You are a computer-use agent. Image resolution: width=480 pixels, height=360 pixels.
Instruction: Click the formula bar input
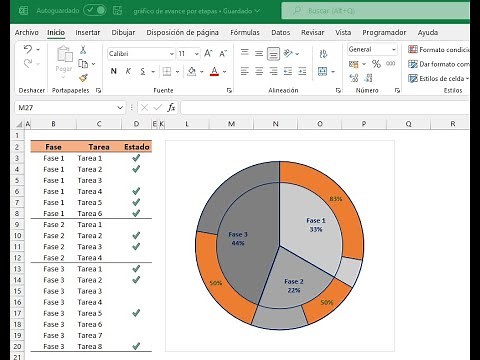click(325, 107)
